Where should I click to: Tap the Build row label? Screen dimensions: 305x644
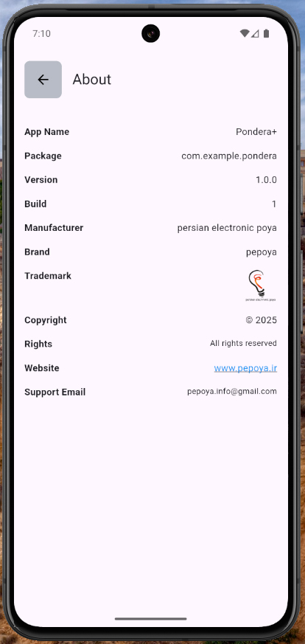[x=35, y=204]
